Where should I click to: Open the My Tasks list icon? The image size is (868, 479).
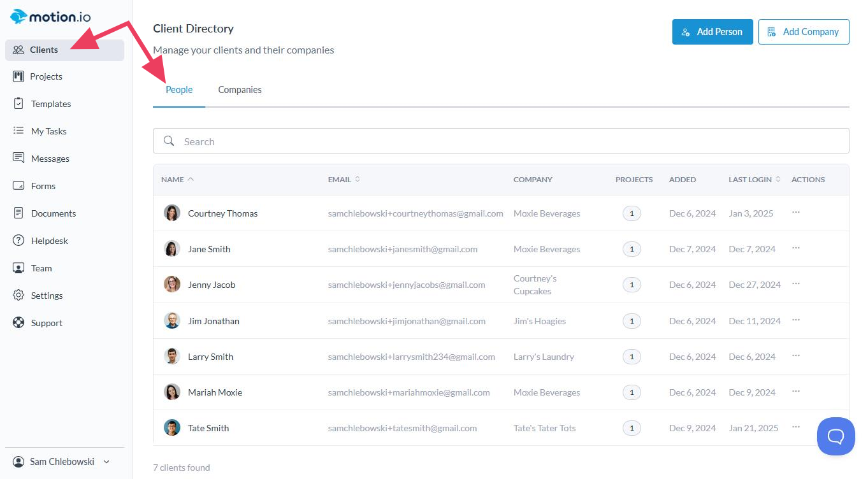point(18,131)
